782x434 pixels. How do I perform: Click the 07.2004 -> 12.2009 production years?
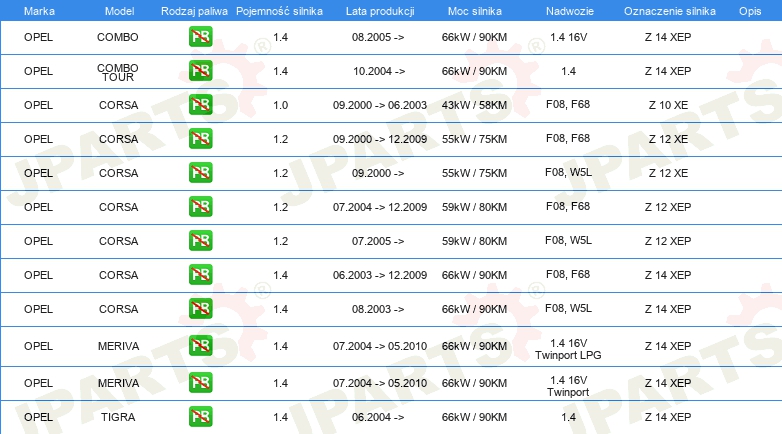click(x=380, y=207)
